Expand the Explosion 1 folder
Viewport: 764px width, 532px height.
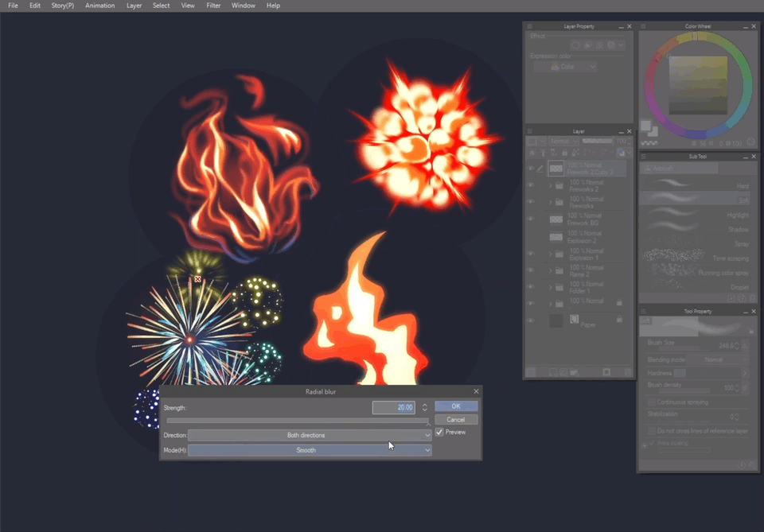550,254
